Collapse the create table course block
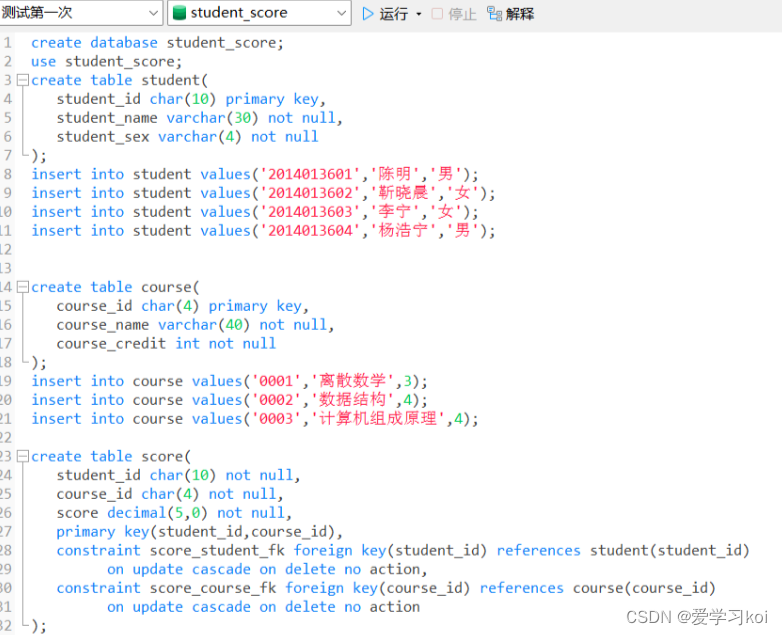 pyautogui.click(x=22, y=287)
